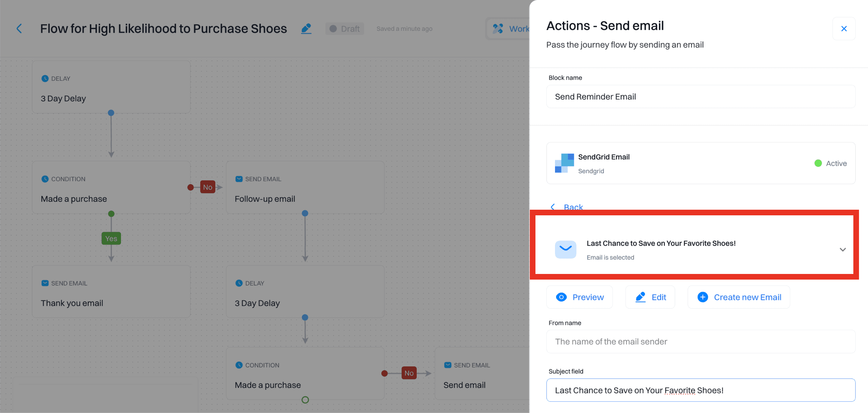
Task: Click the Draft status indicator
Action: [344, 29]
